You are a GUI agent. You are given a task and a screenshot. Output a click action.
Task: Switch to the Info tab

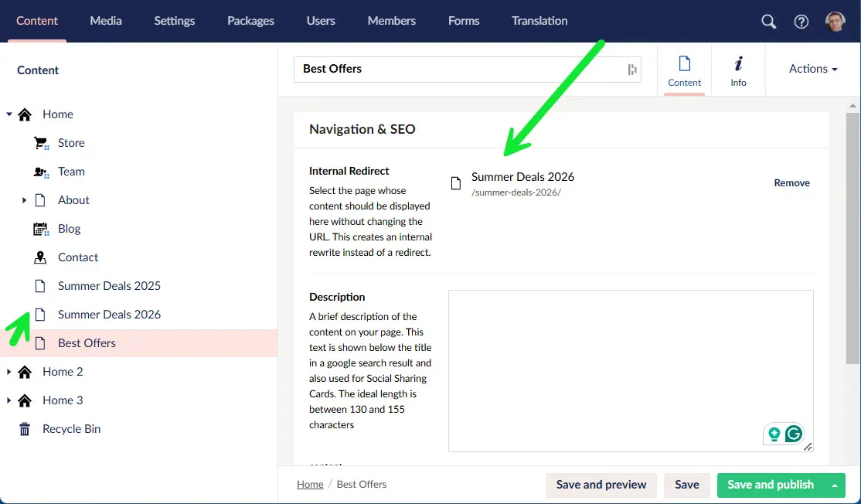coord(737,70)
